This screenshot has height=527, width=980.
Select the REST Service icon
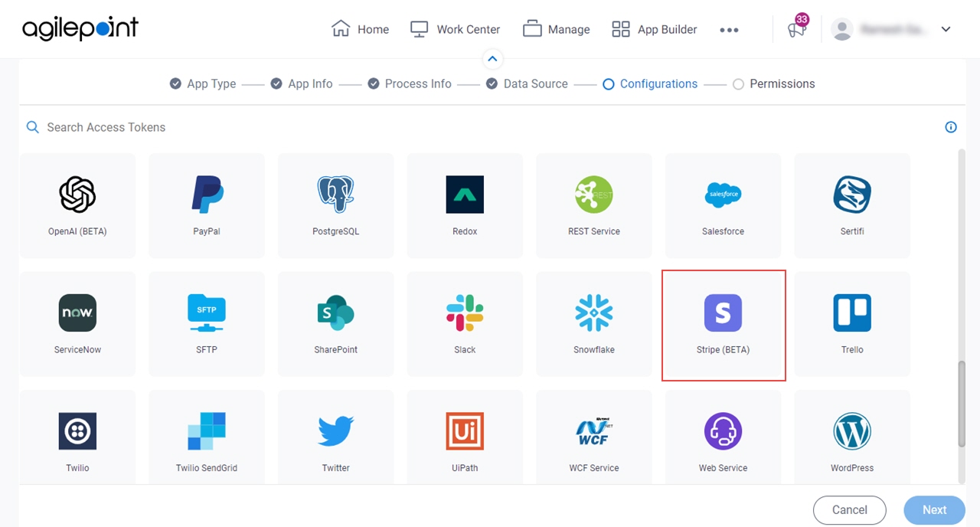click(594, 195)
